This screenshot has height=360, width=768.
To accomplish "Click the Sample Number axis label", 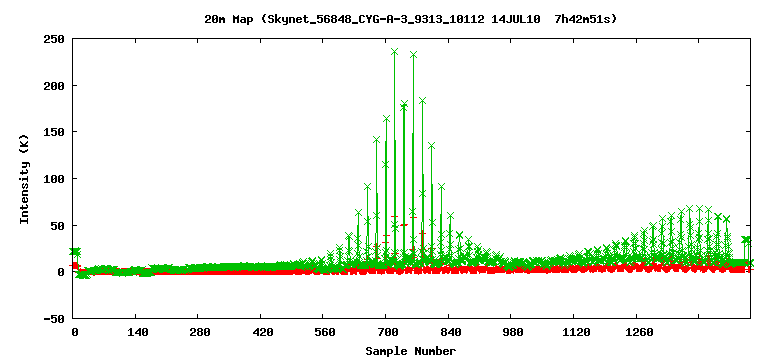I will 410,351.
